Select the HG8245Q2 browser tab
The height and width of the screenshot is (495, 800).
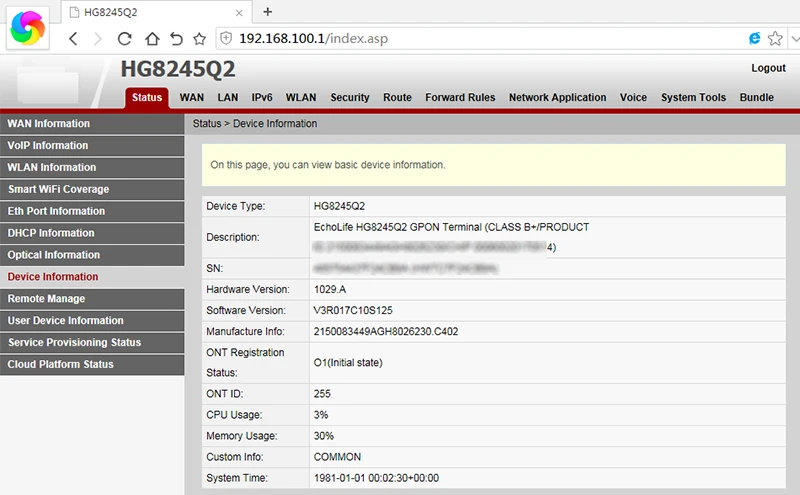pyautogui.click(x=156, y=12)
